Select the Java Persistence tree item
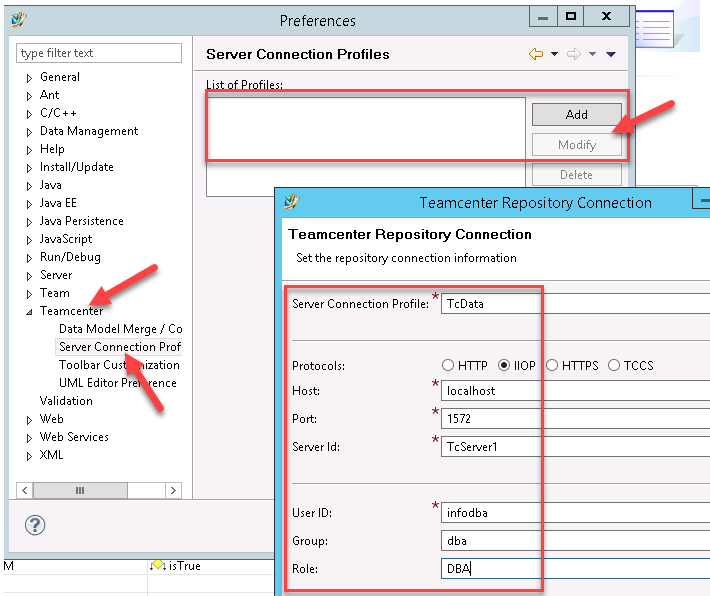 tap(82, 221)
